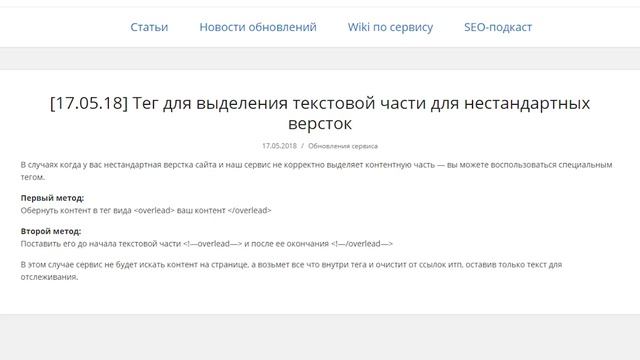The width and height of the screenshot is (640, 360).
Task: Click the paragraph starting В случаях когда
Action: coord(316,171)
